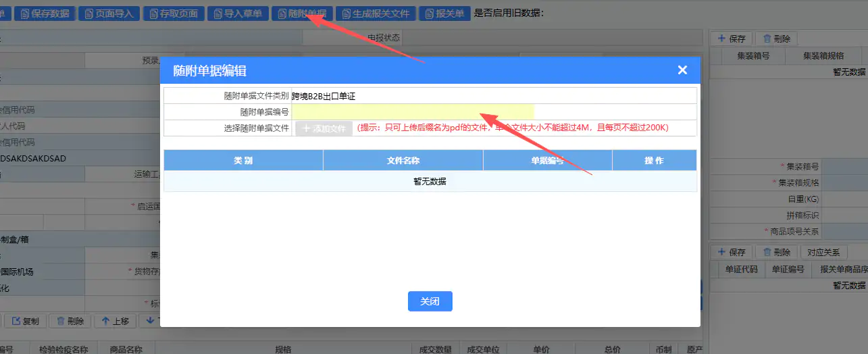Click the 总价 column header
868x354 pixels.
click(x=613, y=349)
